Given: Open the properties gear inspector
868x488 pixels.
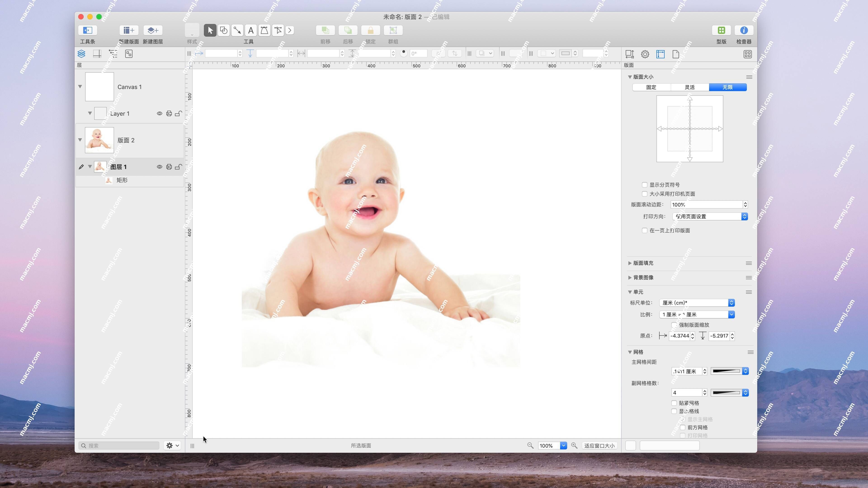Looking at the screenshot, I should (645, 54).
